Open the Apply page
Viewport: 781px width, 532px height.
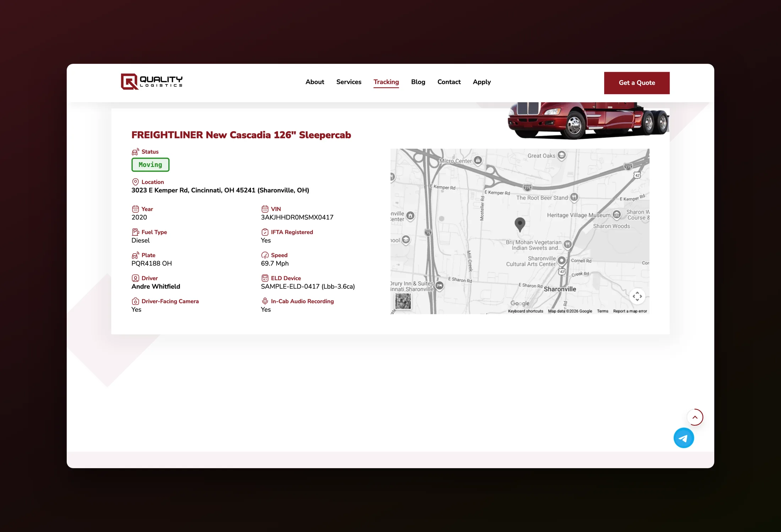click(x=481, y=82)
